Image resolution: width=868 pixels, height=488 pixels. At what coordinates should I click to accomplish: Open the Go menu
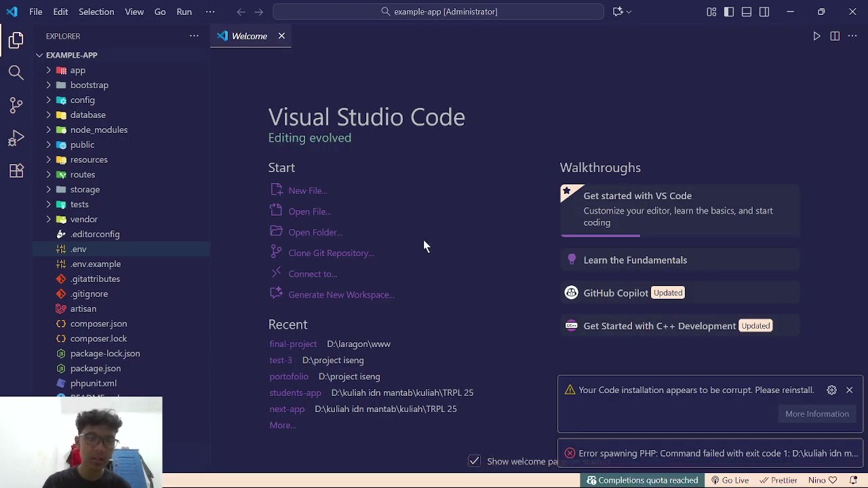click(160, 12)
